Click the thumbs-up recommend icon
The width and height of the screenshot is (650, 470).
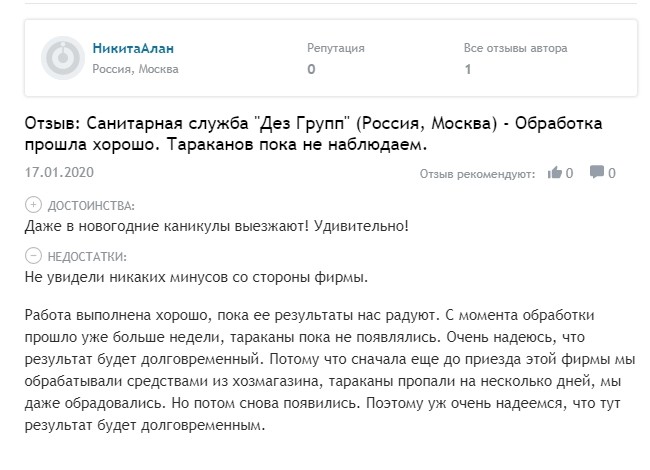coord(555,173)
